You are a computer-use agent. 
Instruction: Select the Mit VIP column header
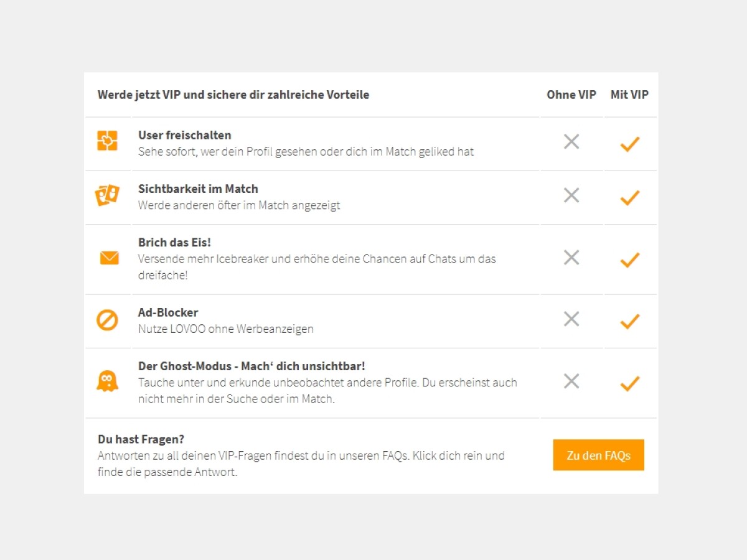[x=629, y=95]
